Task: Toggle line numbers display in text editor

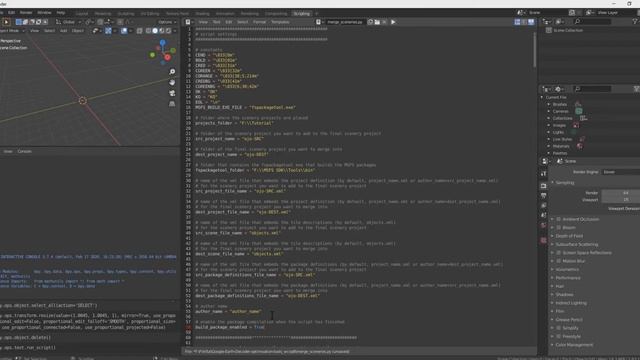Action: pos(518,22)
